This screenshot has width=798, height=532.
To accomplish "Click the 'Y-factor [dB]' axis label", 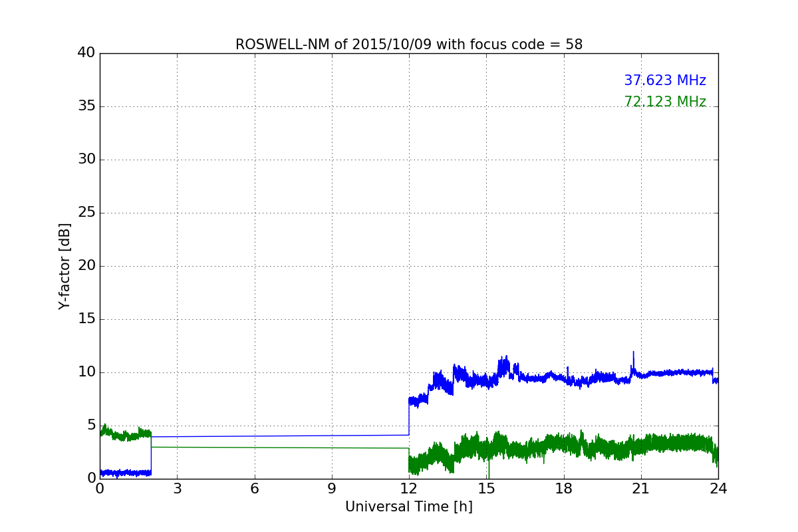I will click(x=65, y=266).
